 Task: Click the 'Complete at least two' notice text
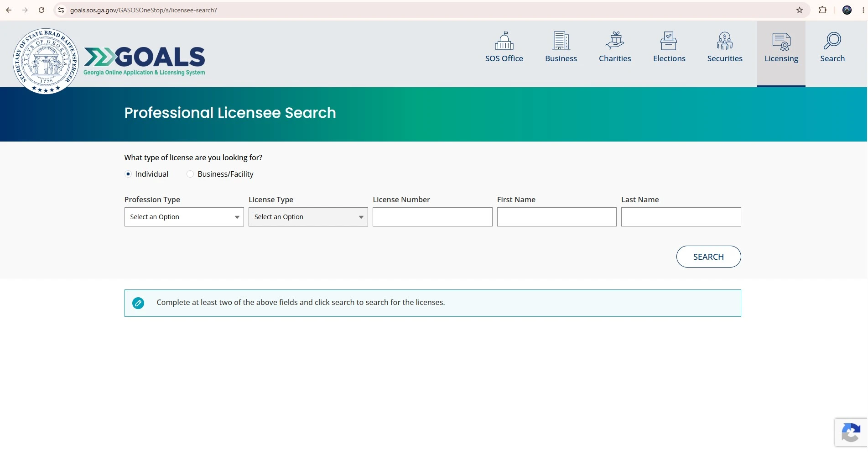[301, 302]
